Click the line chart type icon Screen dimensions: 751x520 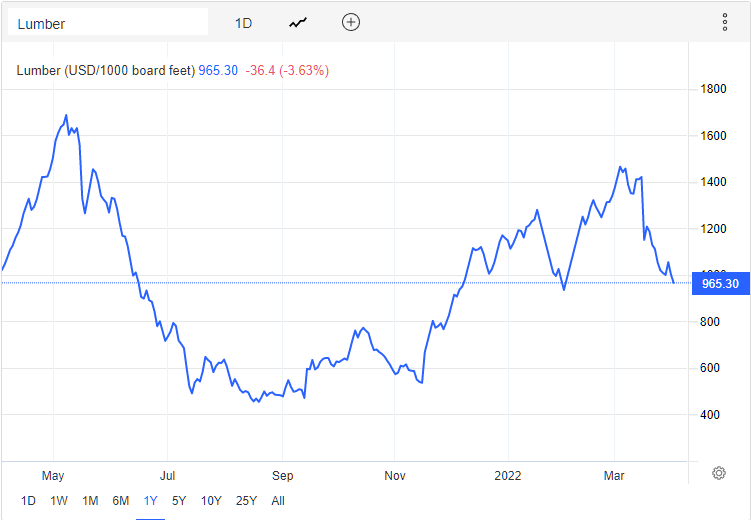(x=298, y=22)
